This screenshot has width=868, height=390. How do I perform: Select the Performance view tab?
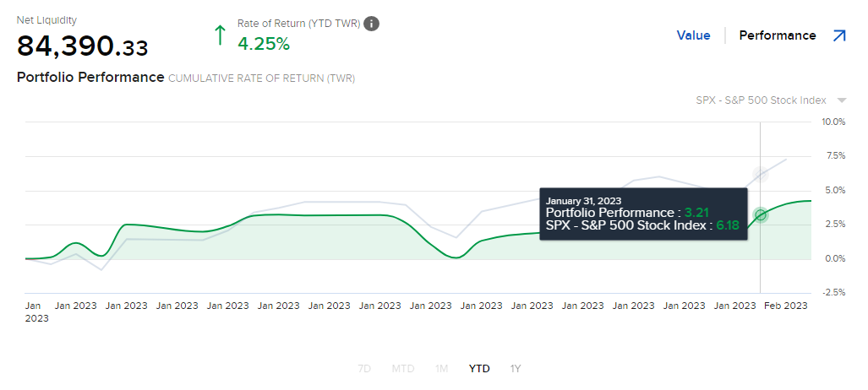click(x=778, y=35)
